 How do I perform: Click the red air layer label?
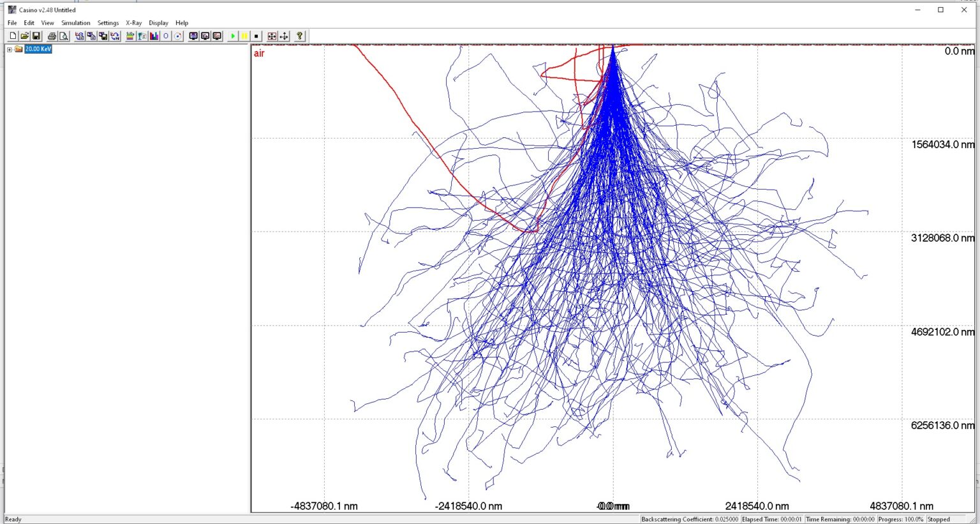click(x=259, y=54)
